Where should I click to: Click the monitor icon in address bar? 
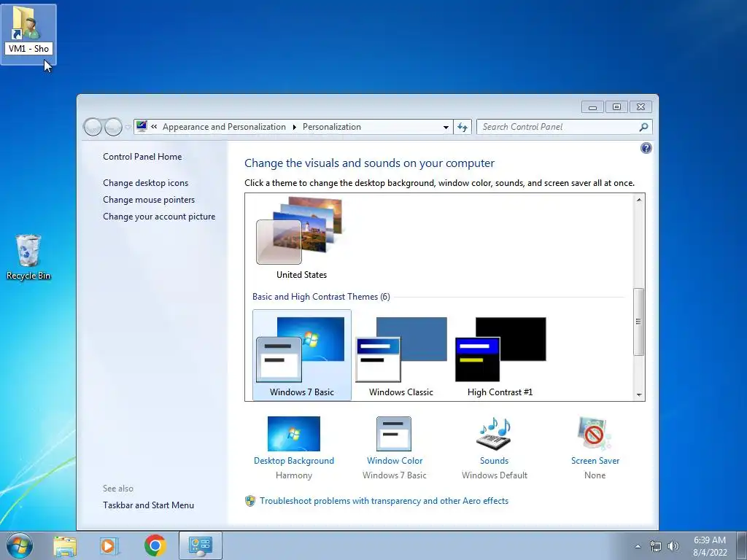[142, 126]
